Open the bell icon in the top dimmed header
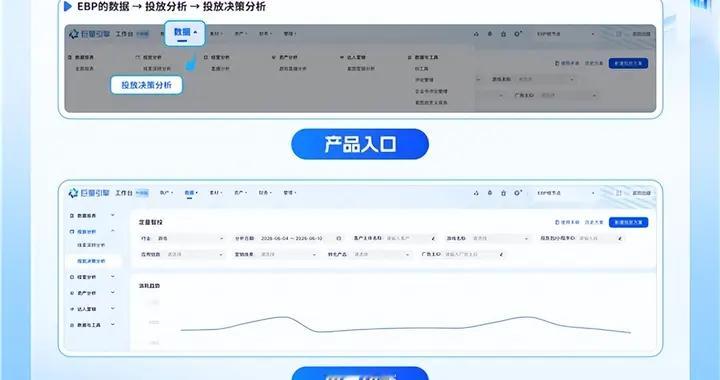 tap(490, 34)
